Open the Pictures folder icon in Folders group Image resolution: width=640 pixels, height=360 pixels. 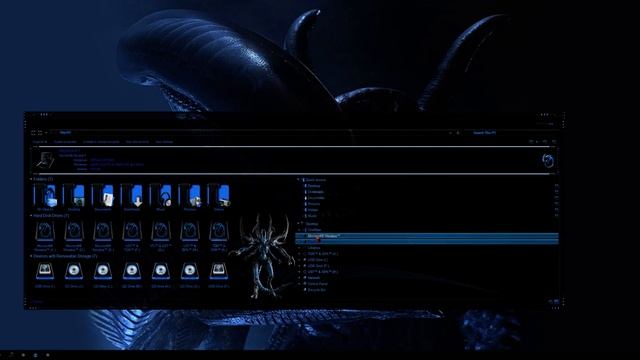tap(190, 196)
